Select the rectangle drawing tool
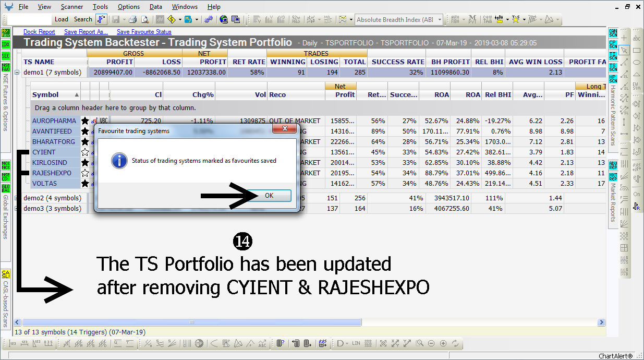Image resolution: width=644 pixels, height=360 pixels. click(637, 51)
